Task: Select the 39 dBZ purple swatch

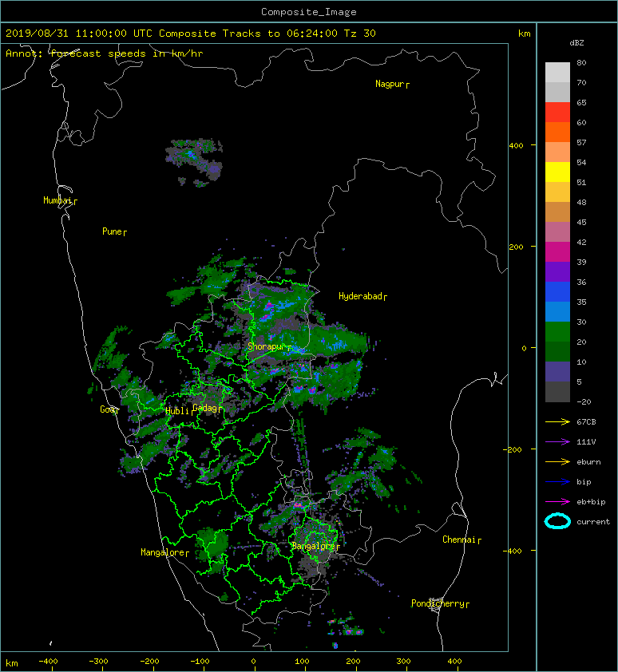Action: 557,271
